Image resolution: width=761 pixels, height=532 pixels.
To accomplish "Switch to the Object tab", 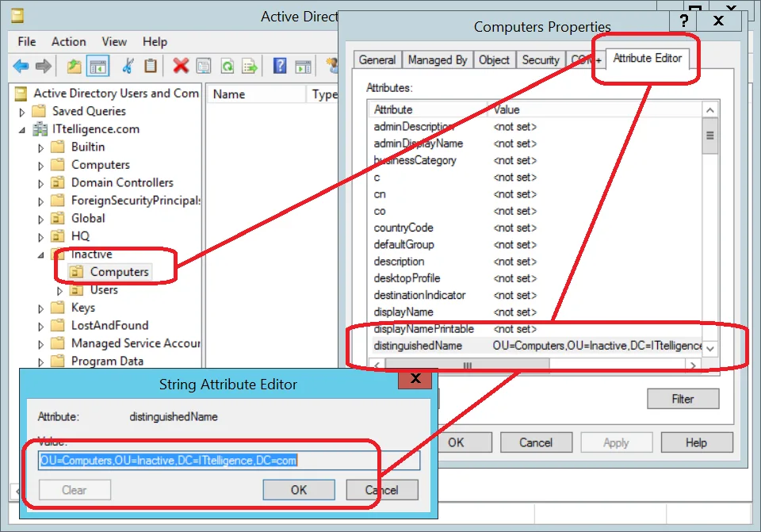I will [x=494, y=59].
